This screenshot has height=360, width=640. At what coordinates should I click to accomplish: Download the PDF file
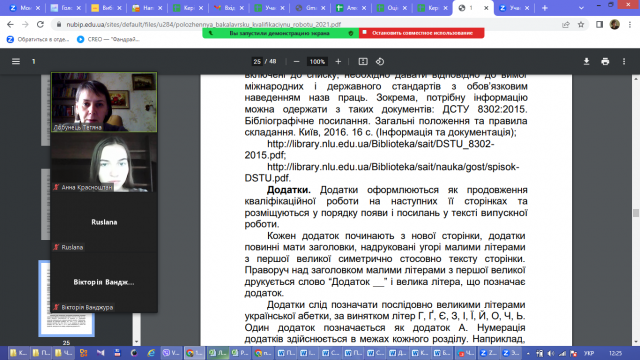586,61
